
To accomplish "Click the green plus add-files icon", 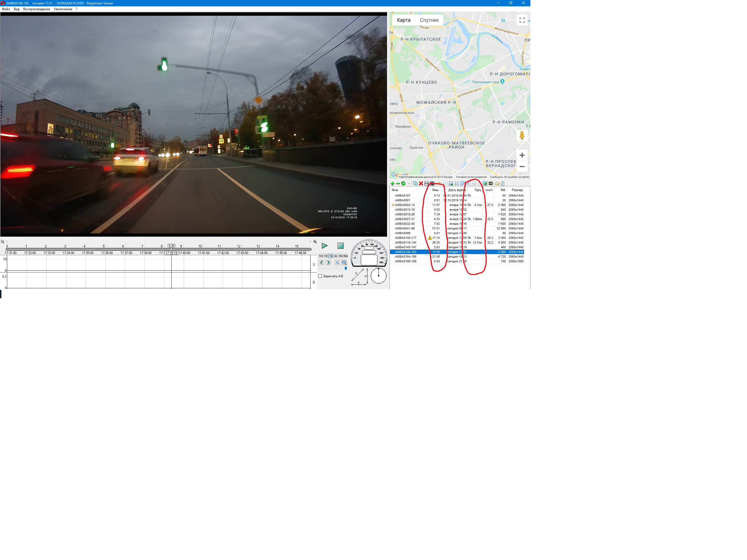I will coord(392,184).
